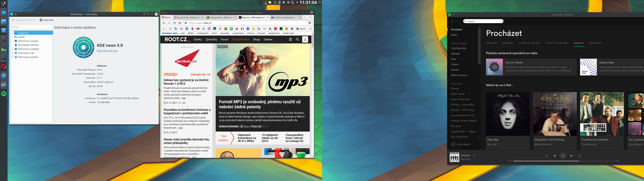This screenshot has height=181, width=644.
Task: Expand Informace o grafice tree node
Action: 12,57
